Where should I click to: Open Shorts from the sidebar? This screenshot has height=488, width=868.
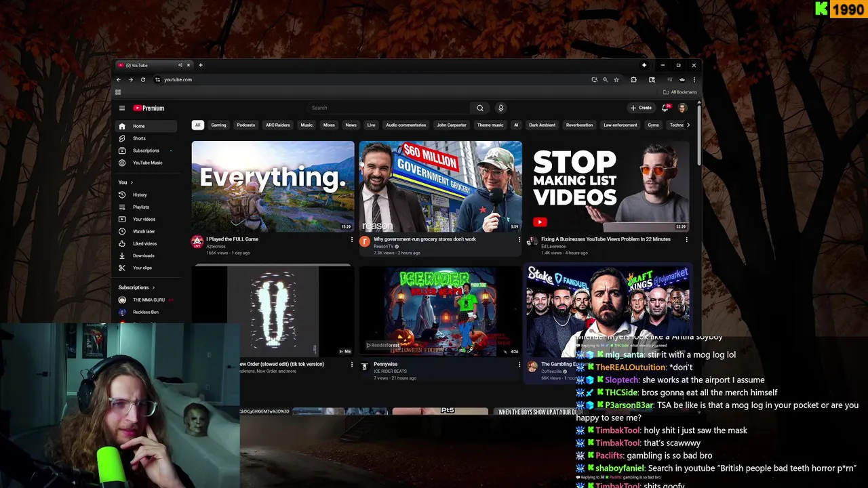[x=144, y=138]
